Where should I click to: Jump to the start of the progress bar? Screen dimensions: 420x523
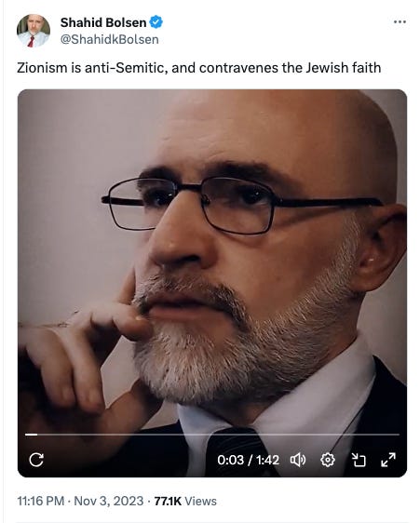point(26,435)
